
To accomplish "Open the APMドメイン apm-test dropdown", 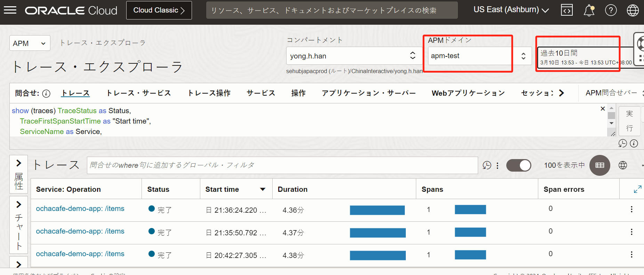I will point(479,56).
